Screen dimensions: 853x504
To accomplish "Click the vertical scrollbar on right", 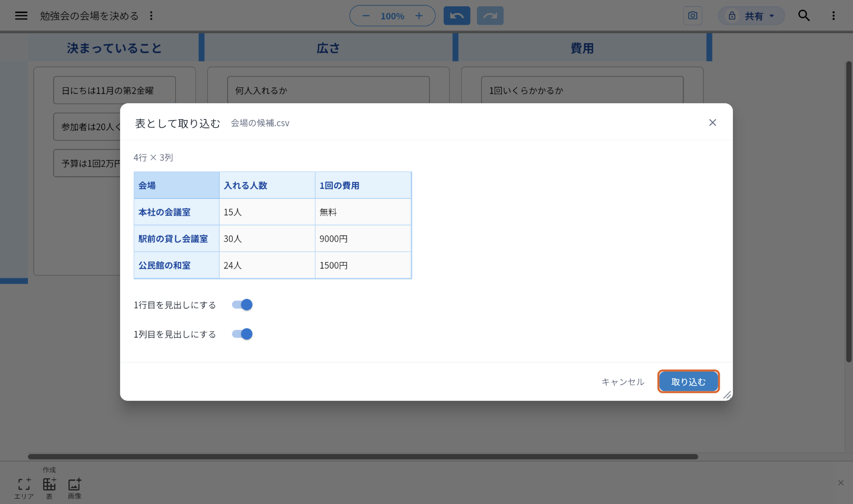I will click(x=848, y=212).
